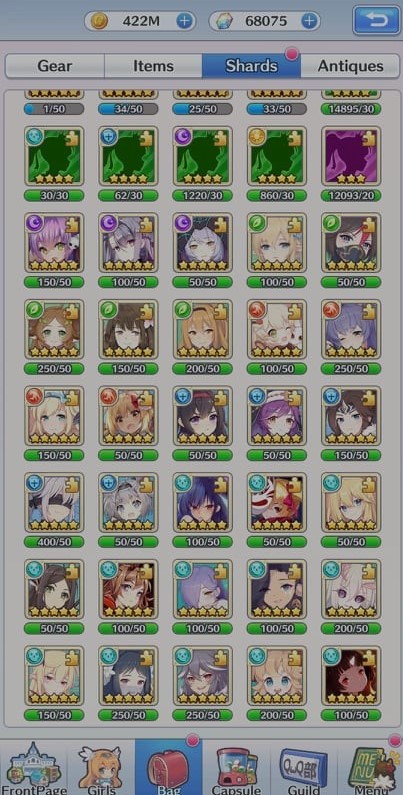Screen dimensions: 403x795
Task: Tap the 14895/30 shard progress bar
Action: pos(351,109)
